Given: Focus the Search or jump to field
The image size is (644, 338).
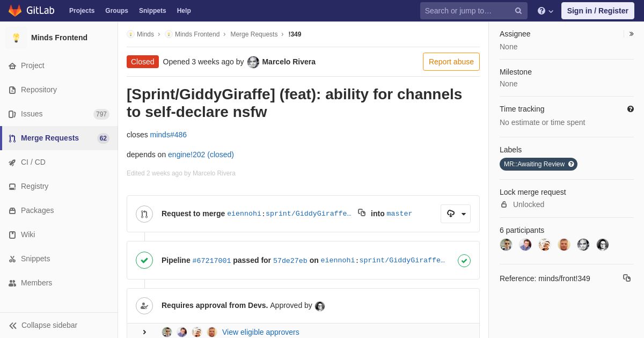Looking at the screenshot, I should [x=473, y=11].
